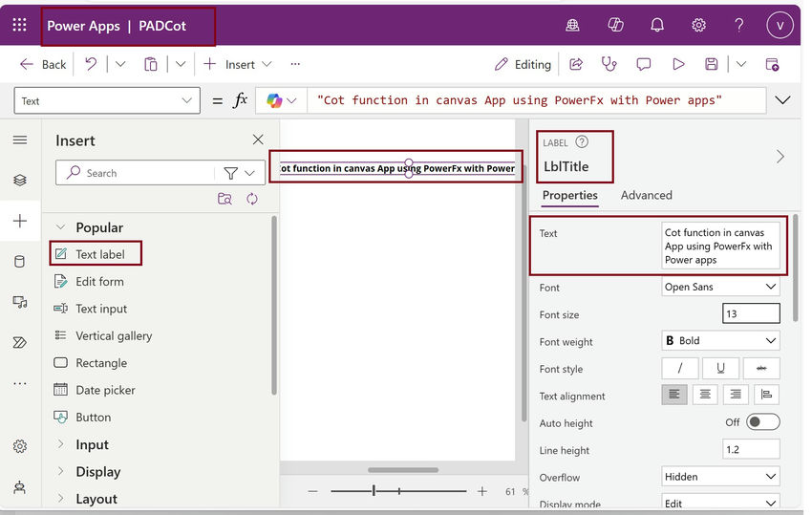Image resolution: width=812 pixels, height=515 pixels.
Task: Open the Power Automate icon in left rail
Action: pyautogui.click(x=20, y=342)
